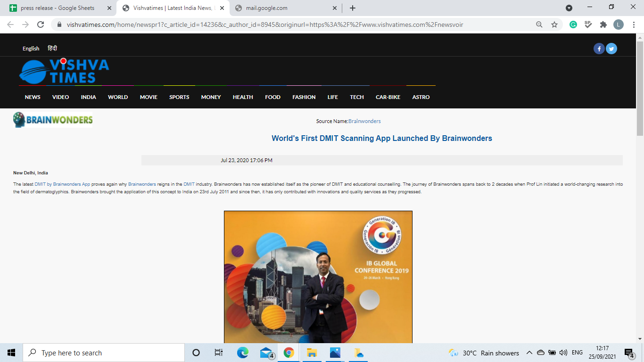Close the mail.google.com tab
Image resolution: width=644 pixels, height=362 pixels.
coord(335,8)
